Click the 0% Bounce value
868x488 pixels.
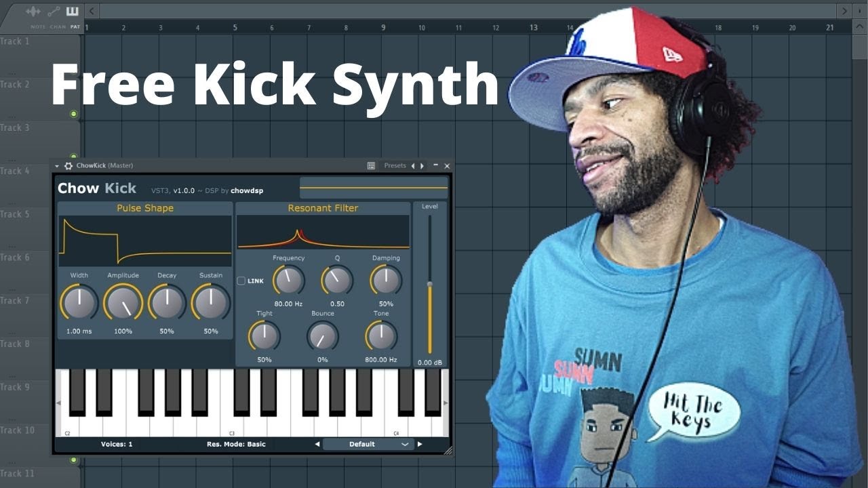point(323,359)
